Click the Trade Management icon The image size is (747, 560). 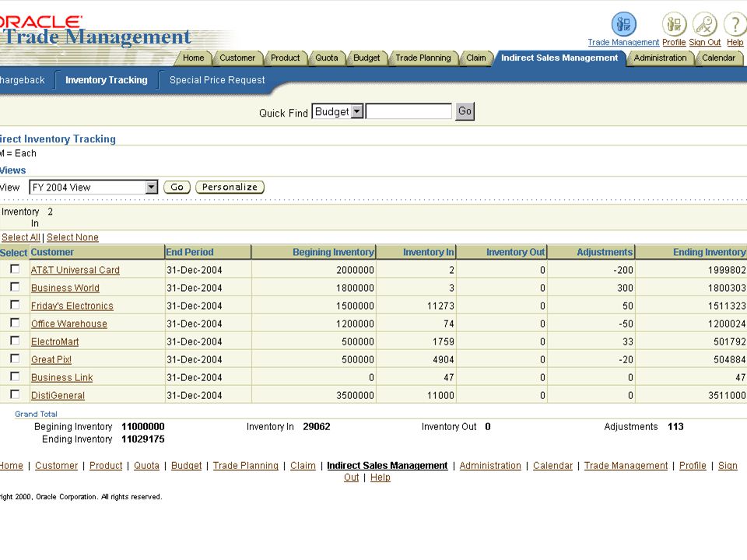[x=623, y=24]
